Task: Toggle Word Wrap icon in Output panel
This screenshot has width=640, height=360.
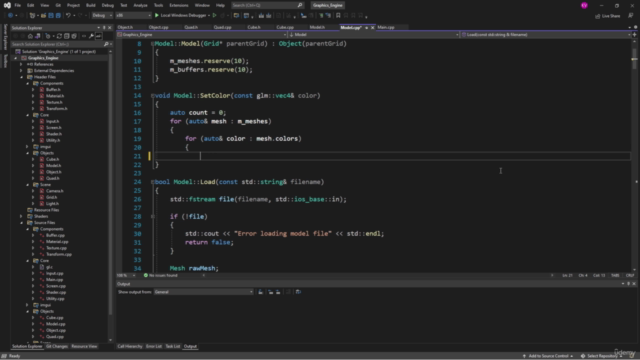Action: (298, 292)
